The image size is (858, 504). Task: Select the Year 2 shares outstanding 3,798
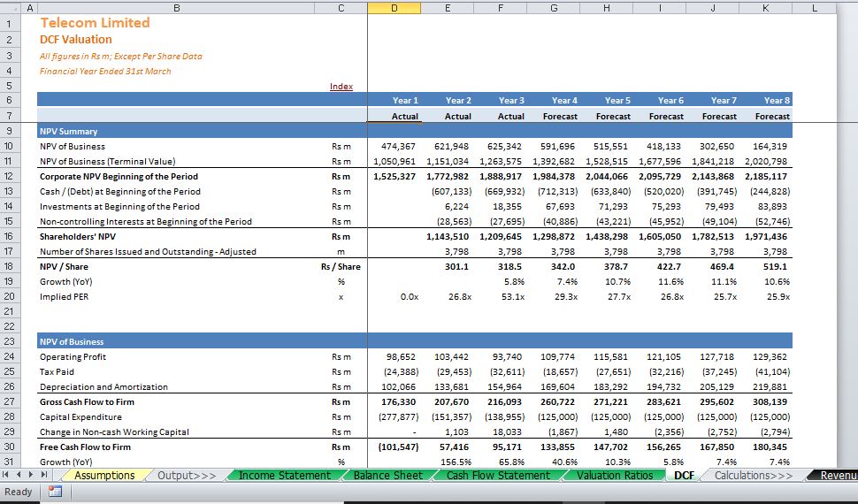point(457,252)
